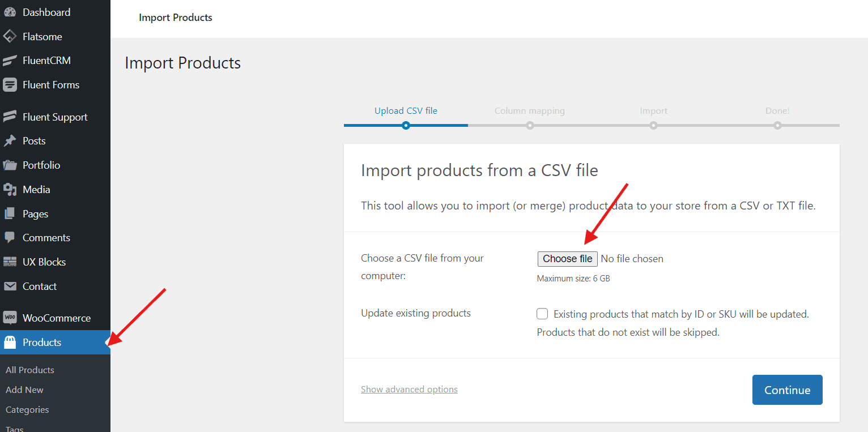Go to Categories submenu item
868x432 pixels.
coord(27,410)
